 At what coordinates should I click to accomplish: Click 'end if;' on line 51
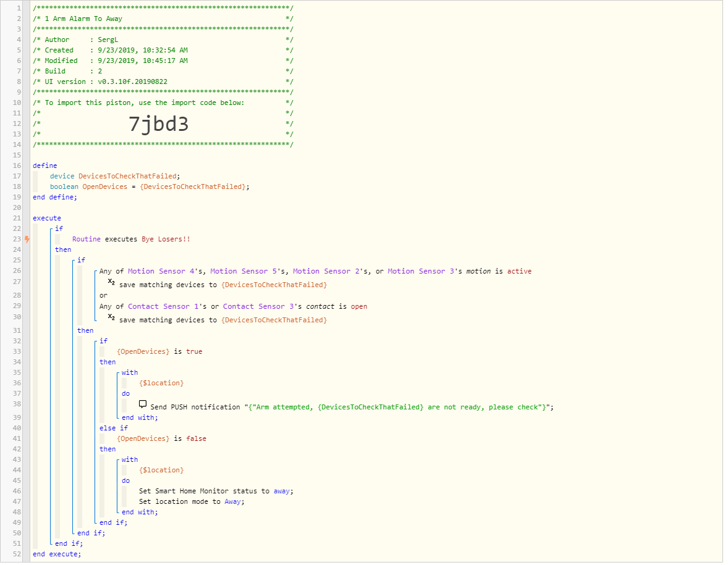point(69,544)
